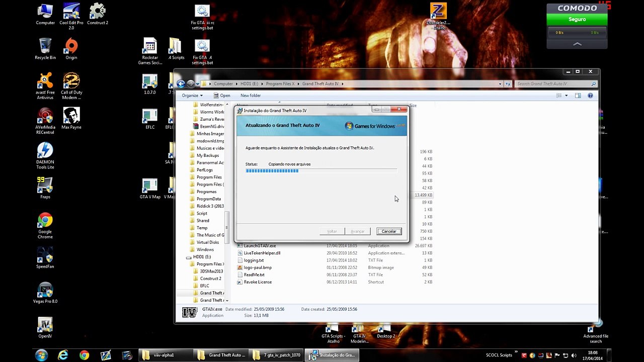
Task: Launch Fraps from the desktop
Action: [45, 189]
